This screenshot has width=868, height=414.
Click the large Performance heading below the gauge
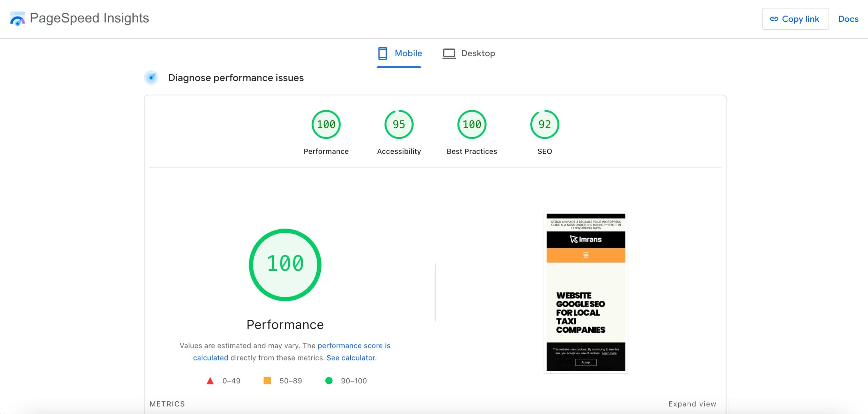(285, 325)
